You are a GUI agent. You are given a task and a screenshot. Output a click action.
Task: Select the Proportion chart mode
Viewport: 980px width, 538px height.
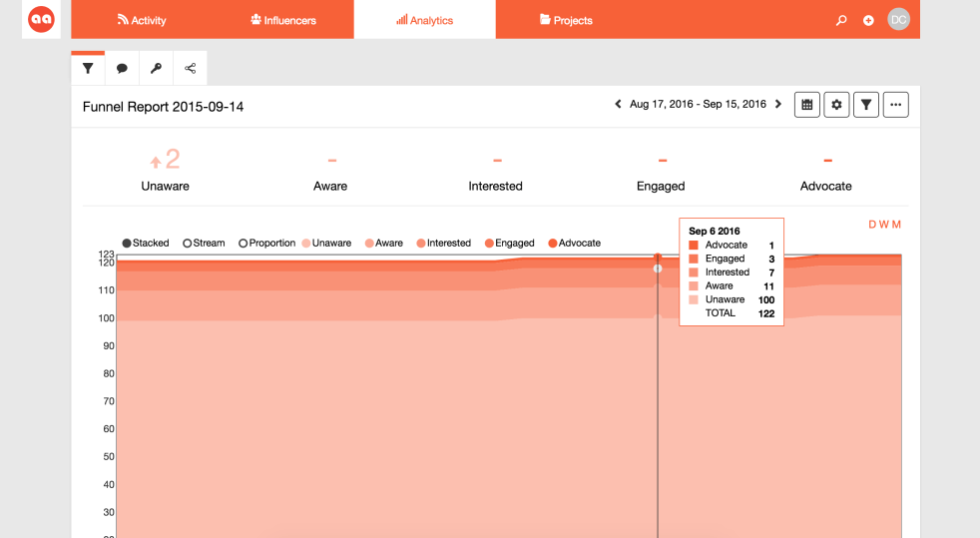pyautogui.click(x=266, y=244)
